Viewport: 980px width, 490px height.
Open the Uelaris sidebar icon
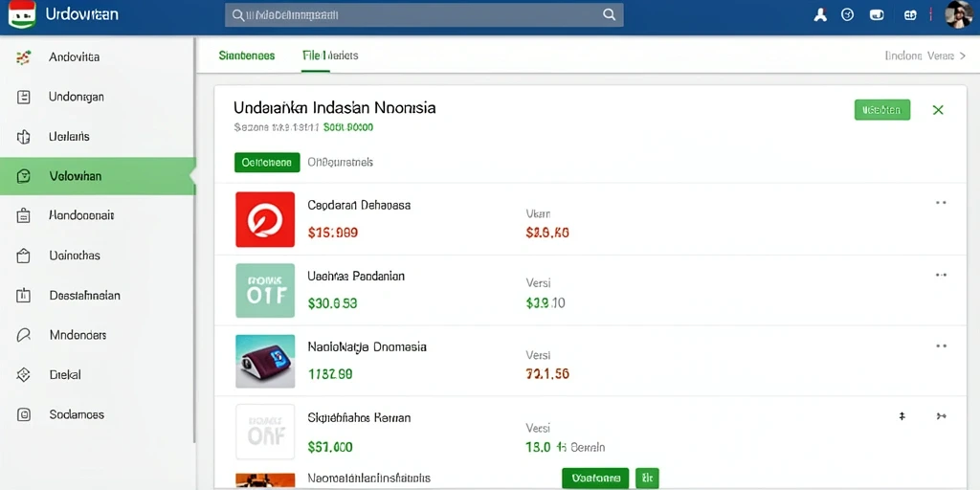(23, 137)
